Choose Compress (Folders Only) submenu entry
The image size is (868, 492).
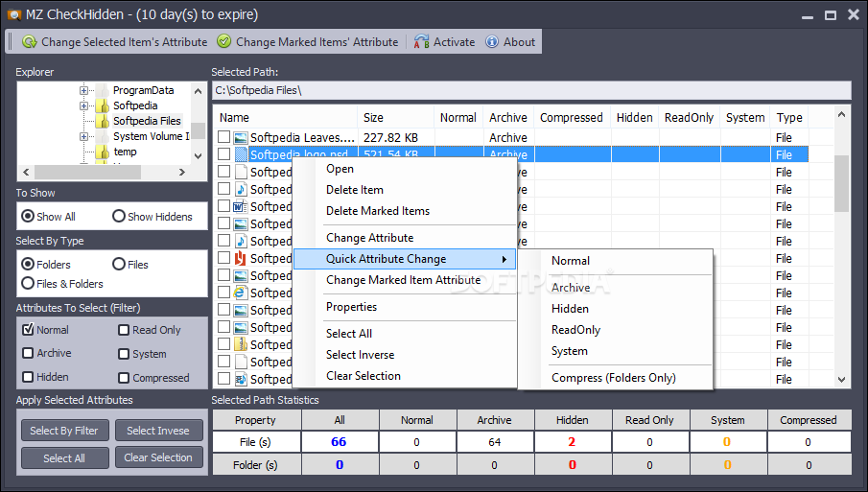(x=614, y=378)
